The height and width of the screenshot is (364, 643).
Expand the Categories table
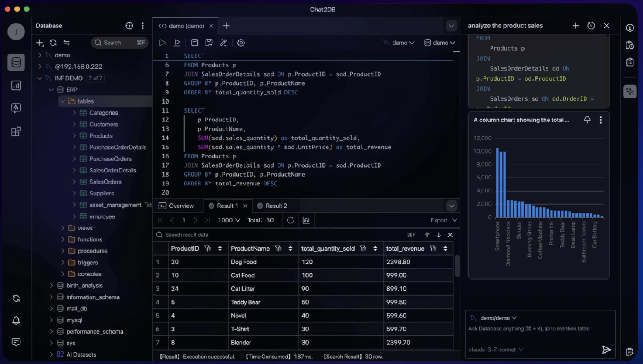(x=74, y=113)
